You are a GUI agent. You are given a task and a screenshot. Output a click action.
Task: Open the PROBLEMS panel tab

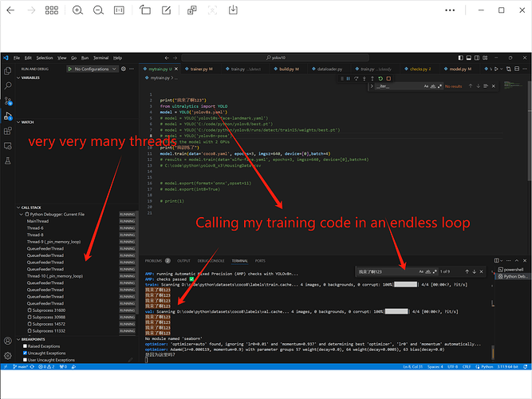click(153, 261)
